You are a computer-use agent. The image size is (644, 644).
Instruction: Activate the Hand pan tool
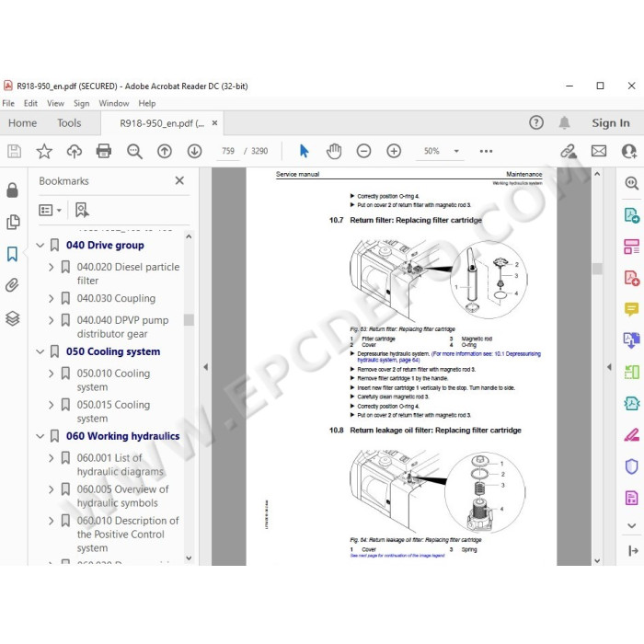coord(334,151)
